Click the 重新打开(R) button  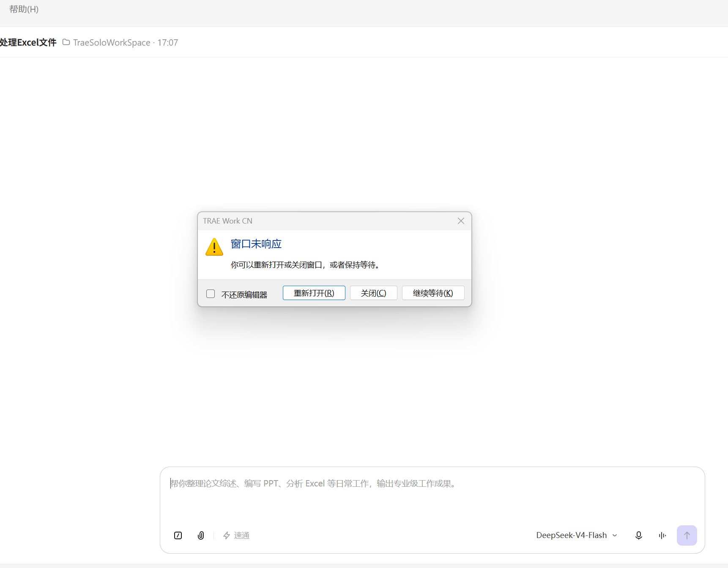pyautogui.click(x=314, y=293)
